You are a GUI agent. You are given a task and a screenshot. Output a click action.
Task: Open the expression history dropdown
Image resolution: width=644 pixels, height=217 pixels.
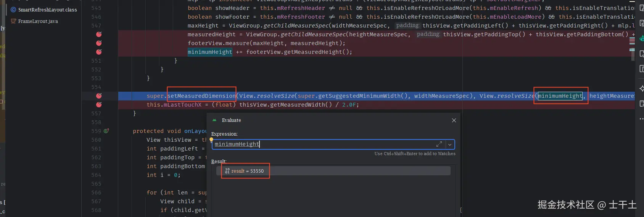point(450,144)
